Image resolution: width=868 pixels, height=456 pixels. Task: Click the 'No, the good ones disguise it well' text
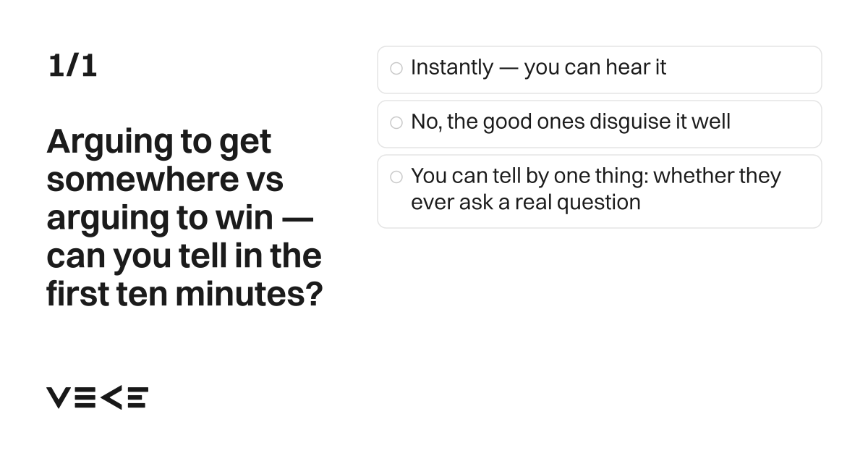coord(571,122)
